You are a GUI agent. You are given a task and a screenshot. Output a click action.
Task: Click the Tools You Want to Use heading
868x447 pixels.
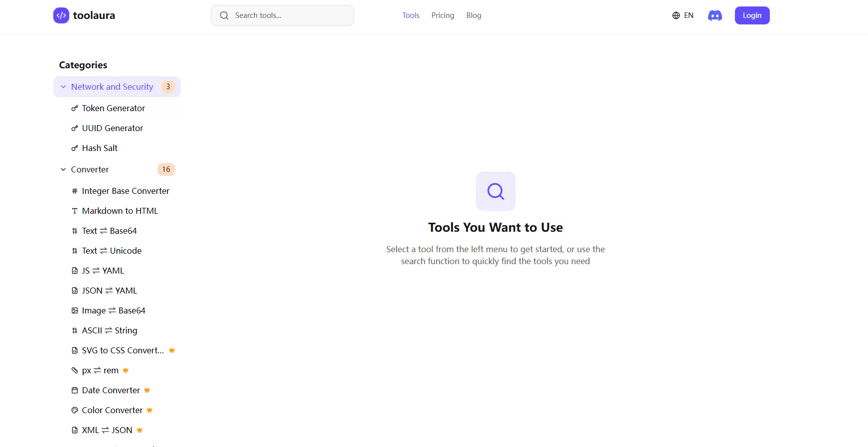tap(496, 227)
